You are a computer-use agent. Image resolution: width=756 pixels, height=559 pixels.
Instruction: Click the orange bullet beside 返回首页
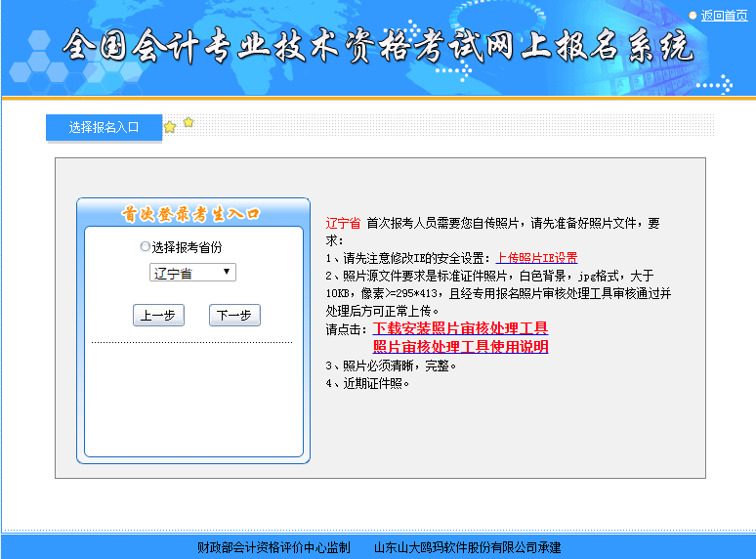point(693,16)
